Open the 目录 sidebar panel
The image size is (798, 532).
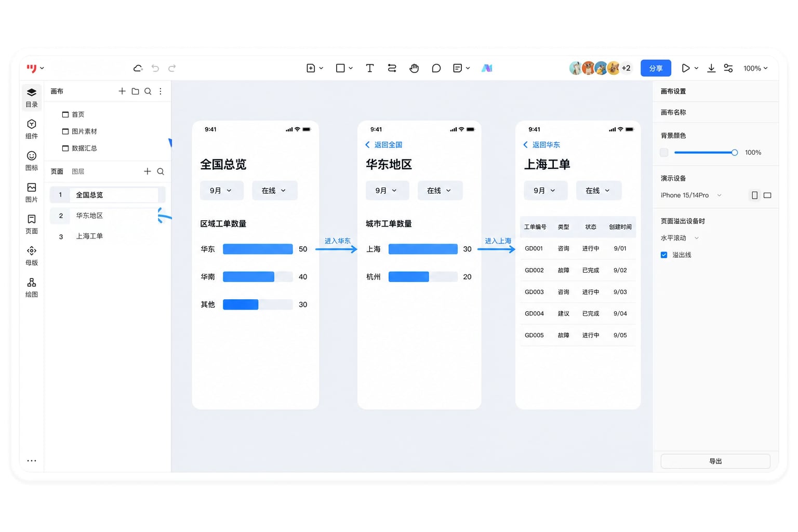click(x=32, y=97)
